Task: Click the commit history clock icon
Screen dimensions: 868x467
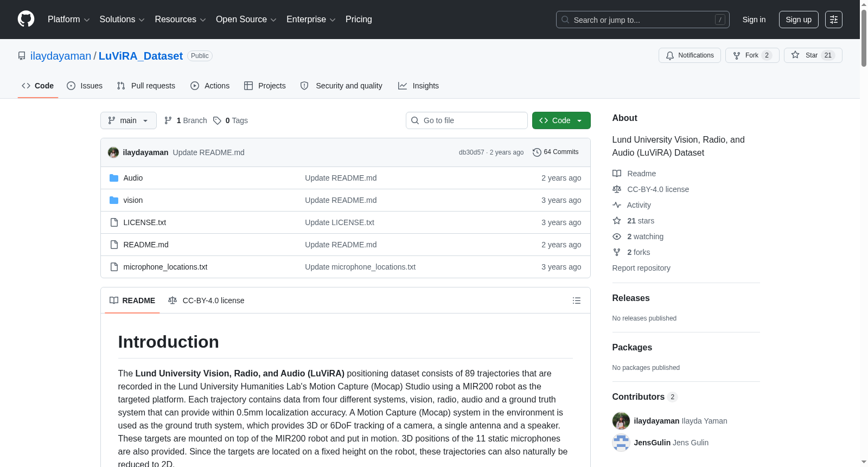Action: click(537, 152)
